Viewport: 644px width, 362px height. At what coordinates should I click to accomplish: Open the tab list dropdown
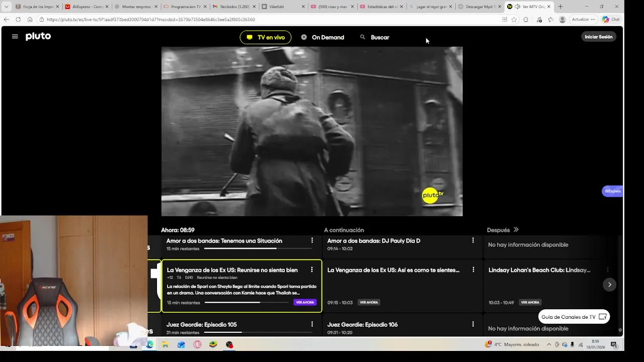[x=6, y=7]
